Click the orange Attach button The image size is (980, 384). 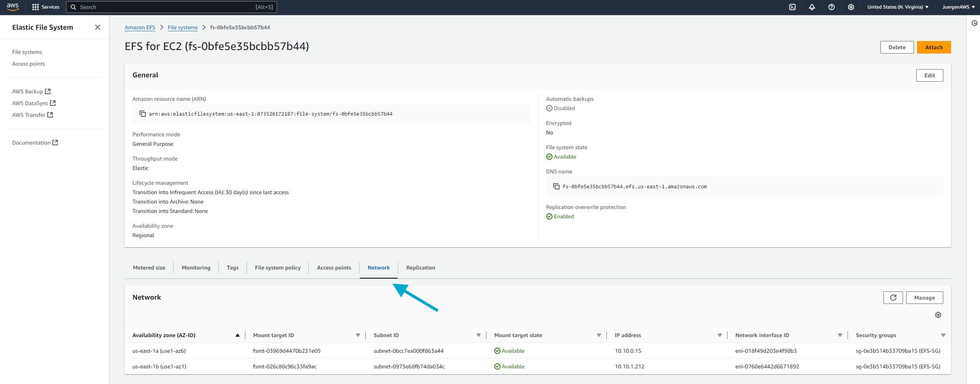pos(934,47)
